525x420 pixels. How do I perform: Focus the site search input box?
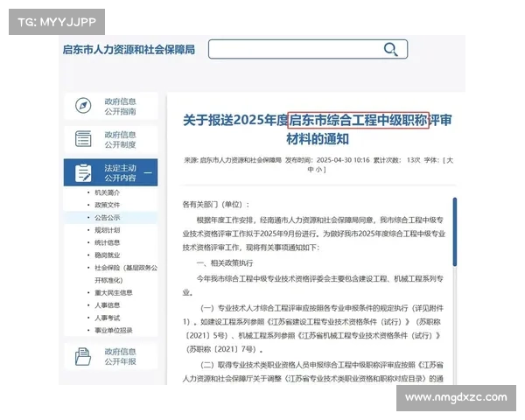tap(297, 49)
